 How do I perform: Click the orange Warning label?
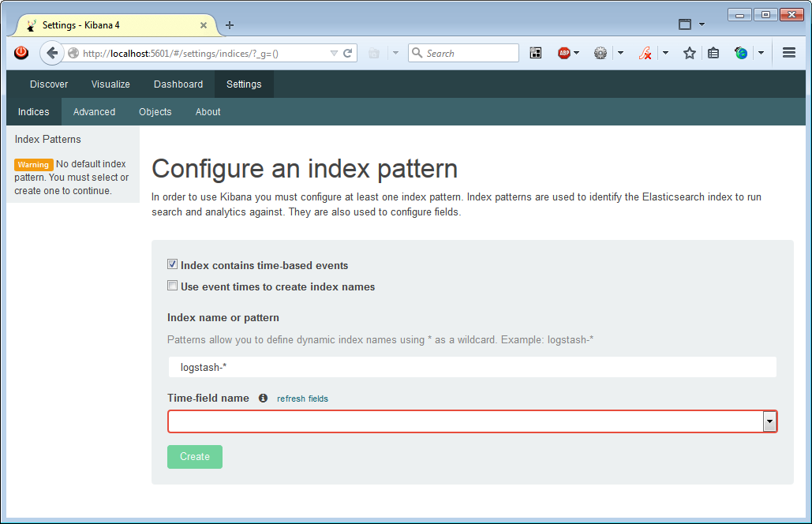(x=34, y=165)
